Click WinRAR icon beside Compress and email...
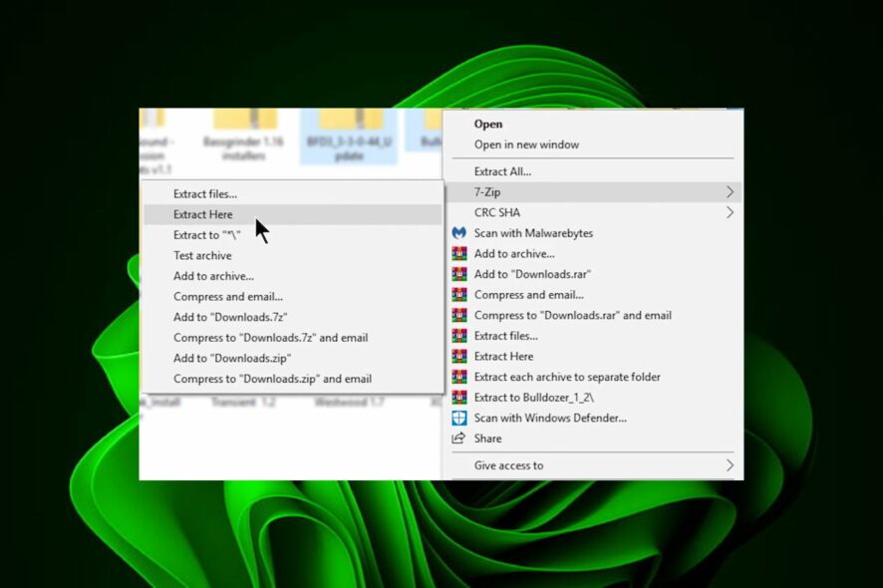Viewport: 883px width, 588px height. (x=459, y=295)
